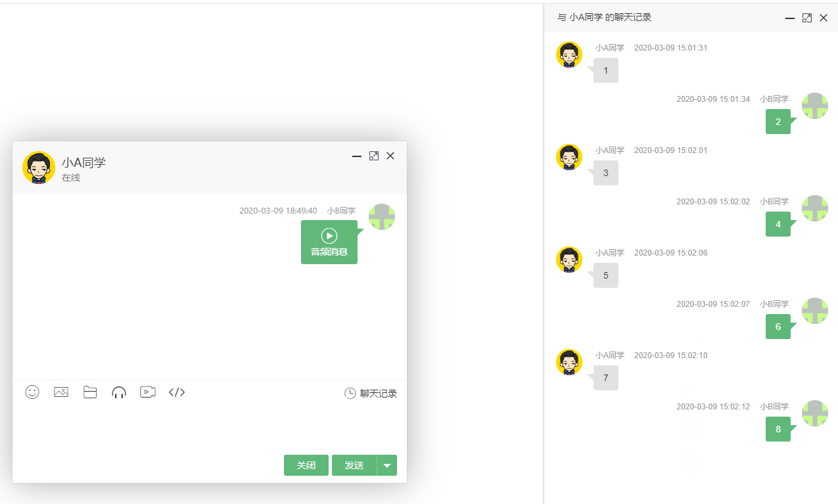Close the 聊天记录 history panel
Image resolution: width=838 pixels, height=504 pixels.
tap(824, 18)
